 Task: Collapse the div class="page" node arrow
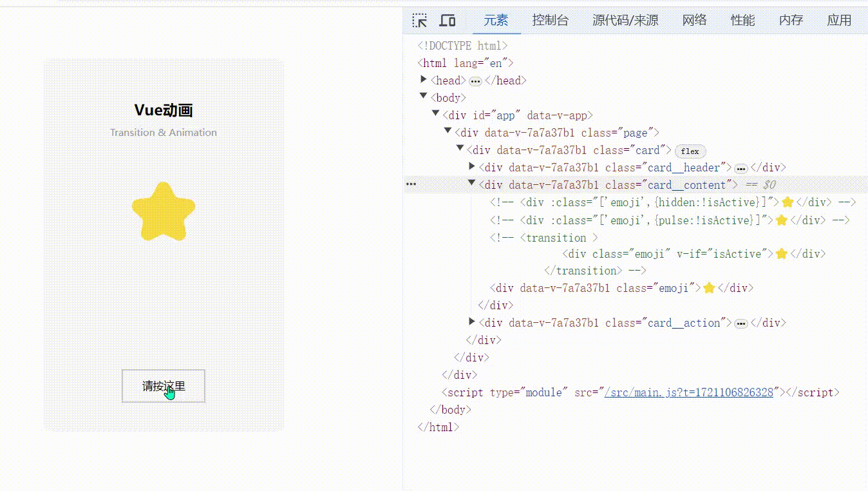click(x=448, y=131)
